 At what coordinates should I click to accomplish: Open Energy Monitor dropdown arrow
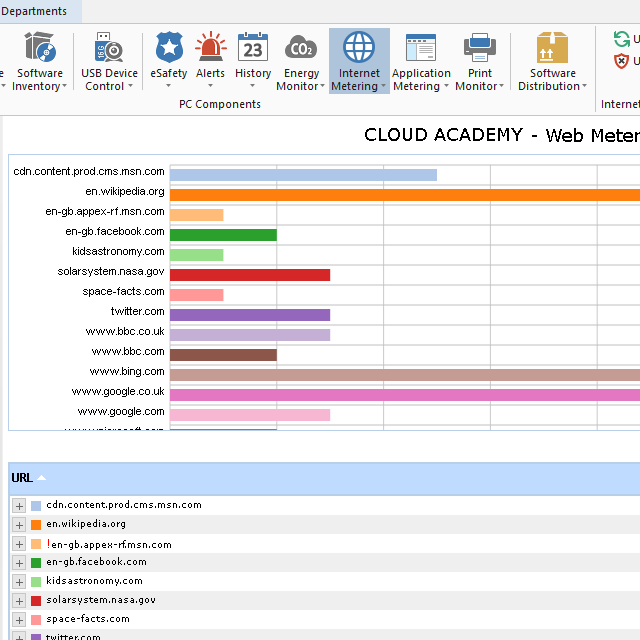coord(322,86)
